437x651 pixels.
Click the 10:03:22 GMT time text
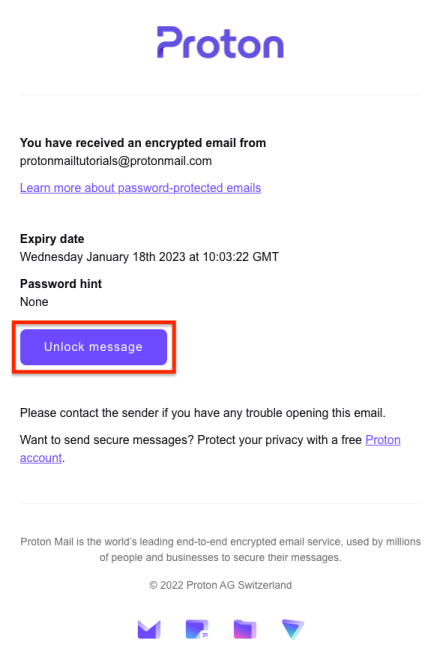[241, 257]
